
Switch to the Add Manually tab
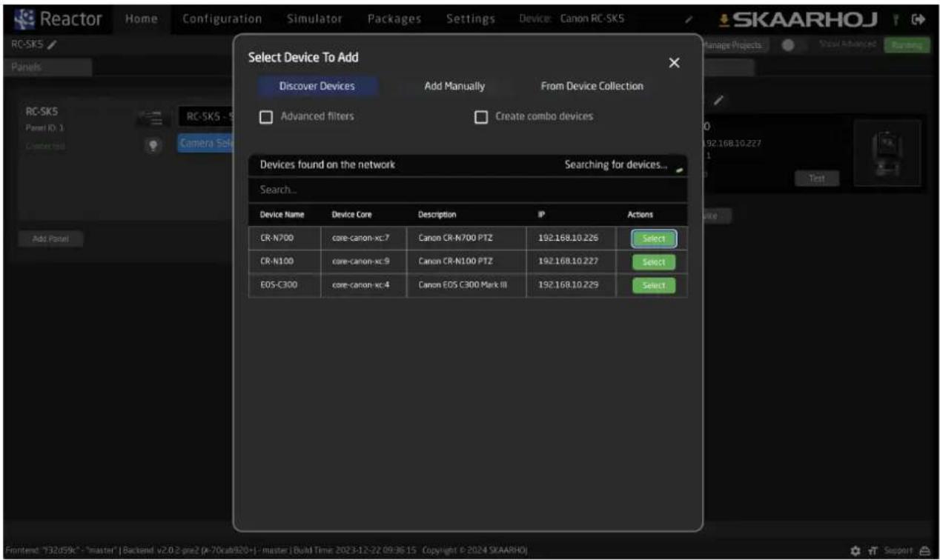click(454, 86)
